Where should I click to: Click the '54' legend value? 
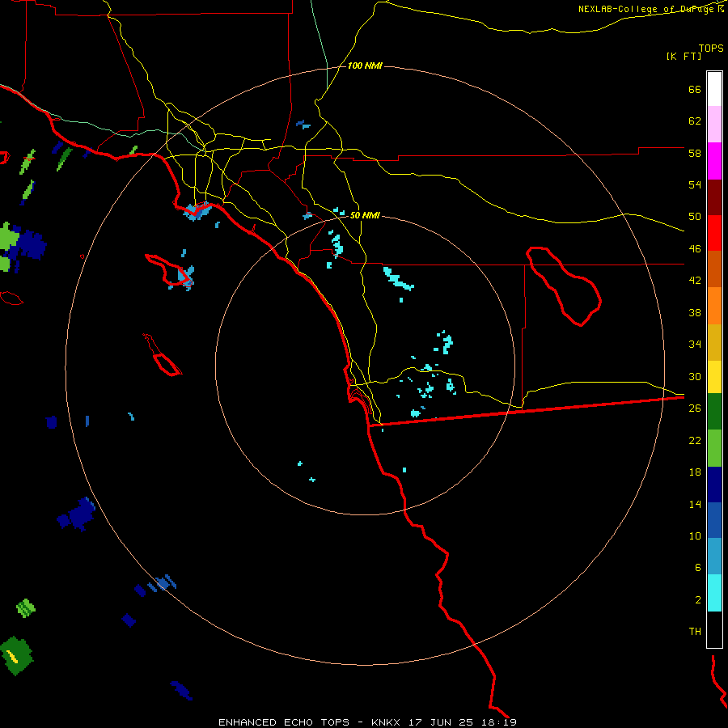pos(695,184)
